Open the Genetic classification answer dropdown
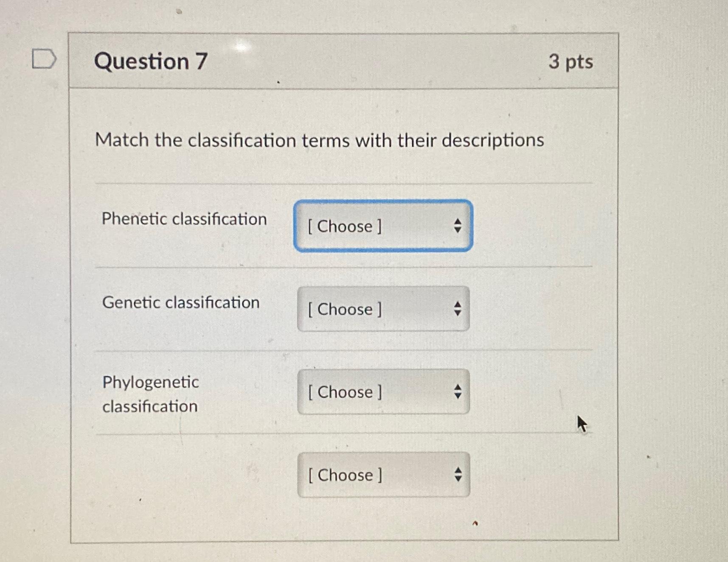 click(x=382, y=309)
